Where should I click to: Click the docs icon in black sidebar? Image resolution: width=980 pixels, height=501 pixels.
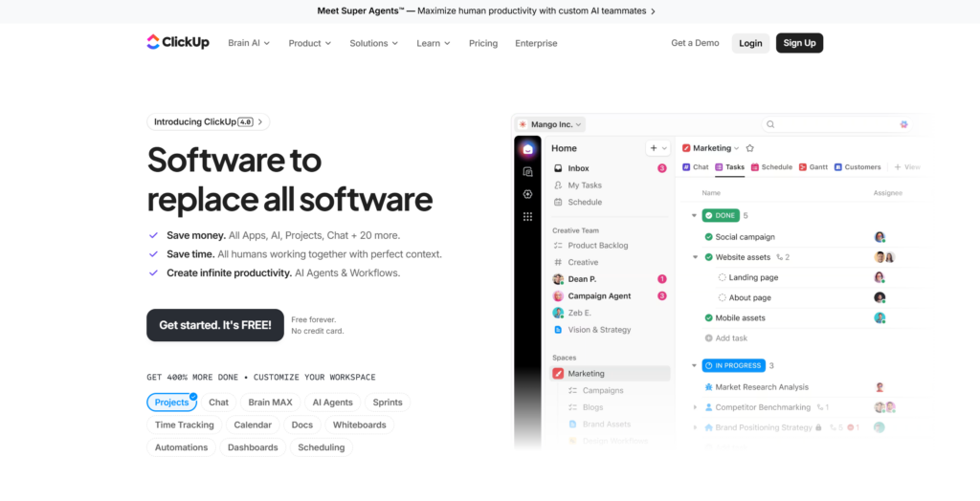[527, 172]
